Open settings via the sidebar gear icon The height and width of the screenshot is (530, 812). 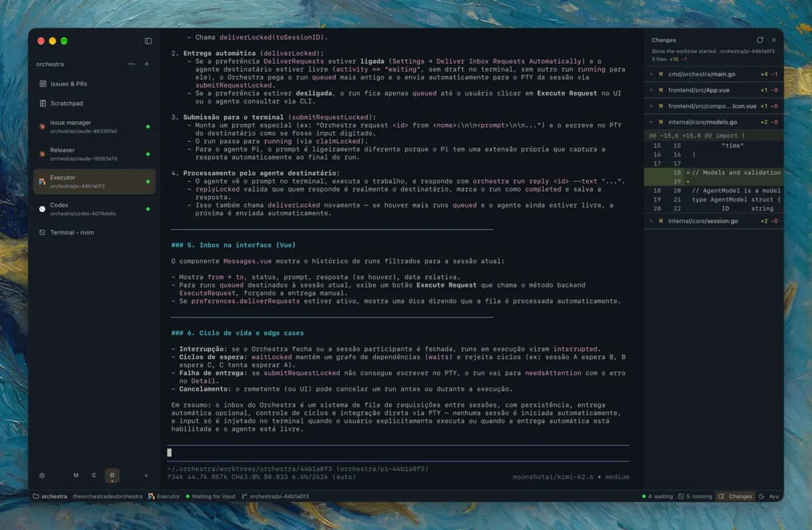tap(42, 475)
